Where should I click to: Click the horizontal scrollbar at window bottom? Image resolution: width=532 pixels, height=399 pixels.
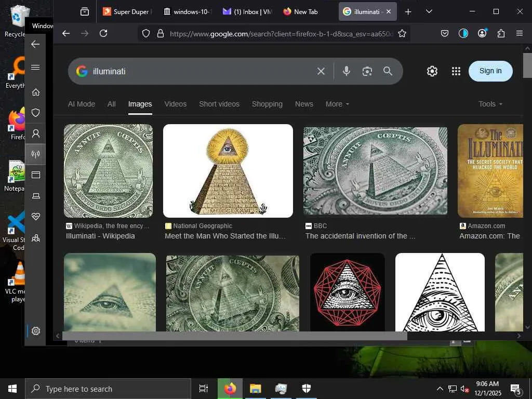click(x=235, y=336)
